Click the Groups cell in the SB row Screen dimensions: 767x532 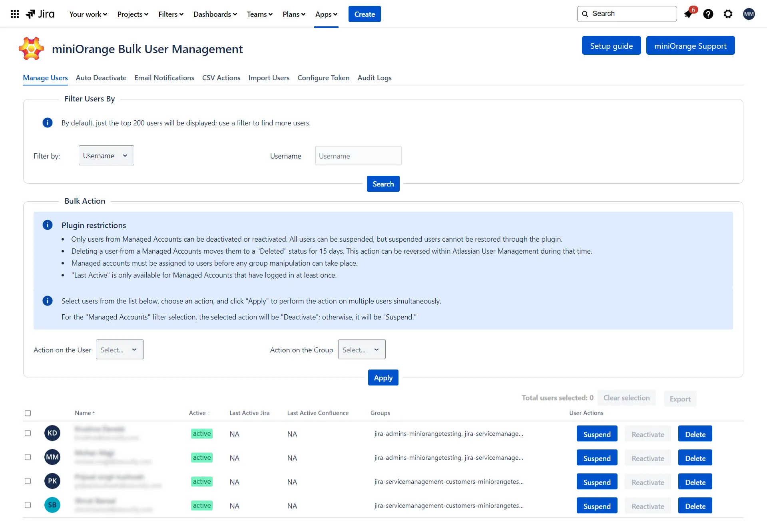point(449,505)
